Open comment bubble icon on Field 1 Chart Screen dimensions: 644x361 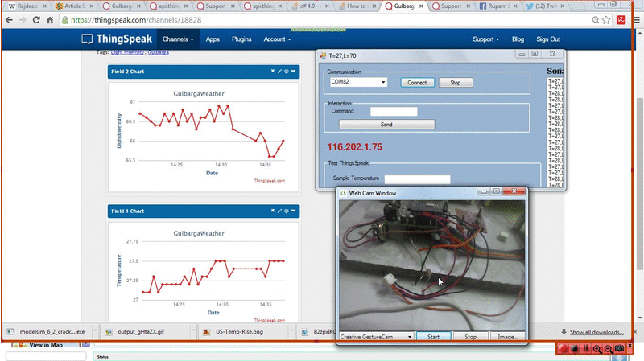click(x=287, y=211)
